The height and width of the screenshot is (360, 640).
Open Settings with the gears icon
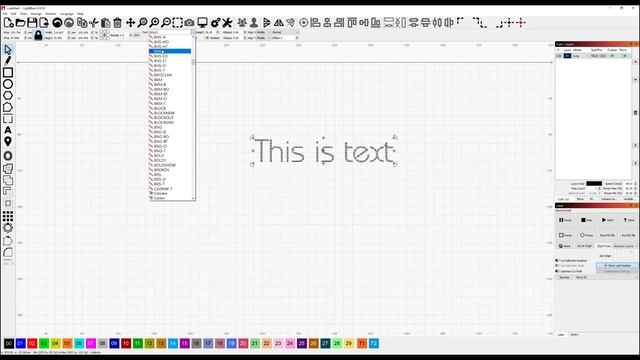[216, 23]
